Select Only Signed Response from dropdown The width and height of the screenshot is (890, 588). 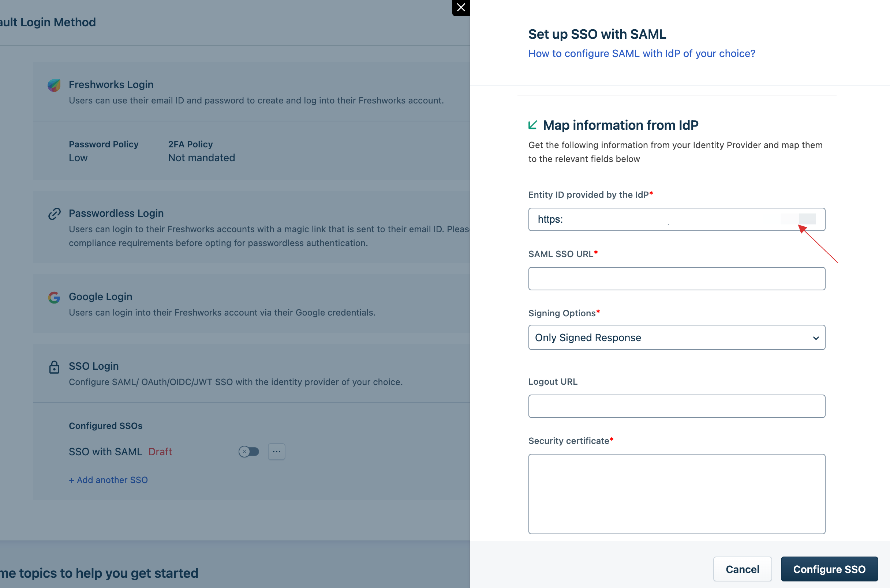[677, 337]
